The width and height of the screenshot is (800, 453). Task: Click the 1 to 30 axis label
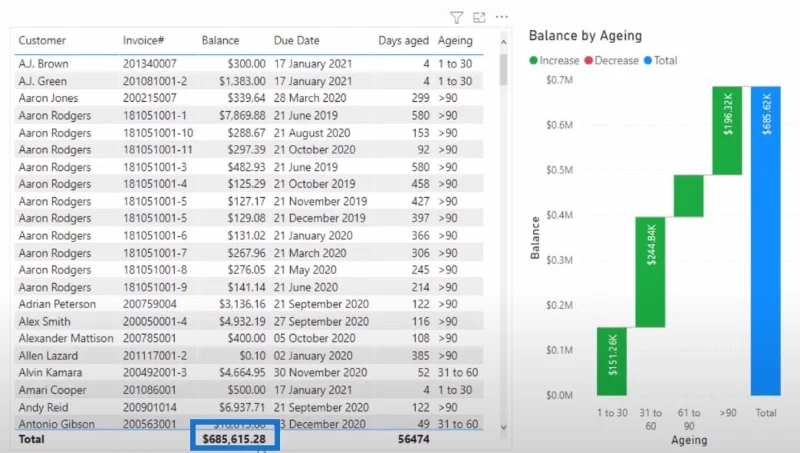[x=612, y=413]
